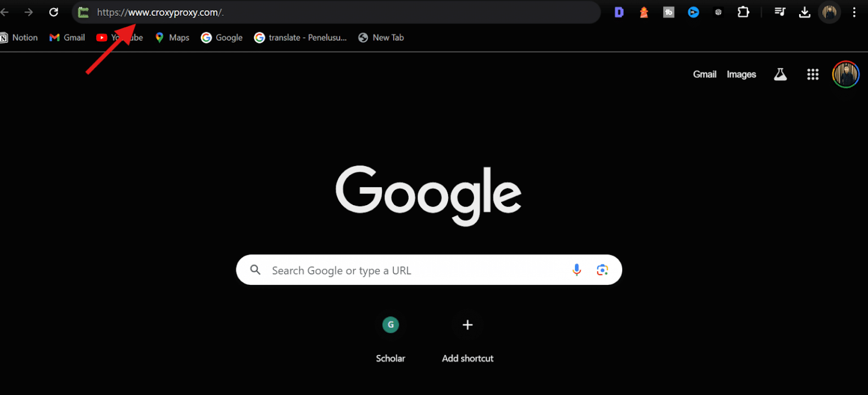Click the orange lighthouse extension icon
Image resolution: width=868 pixels, height=395 pixels.
pyautogui.click(x=644, y=12)
